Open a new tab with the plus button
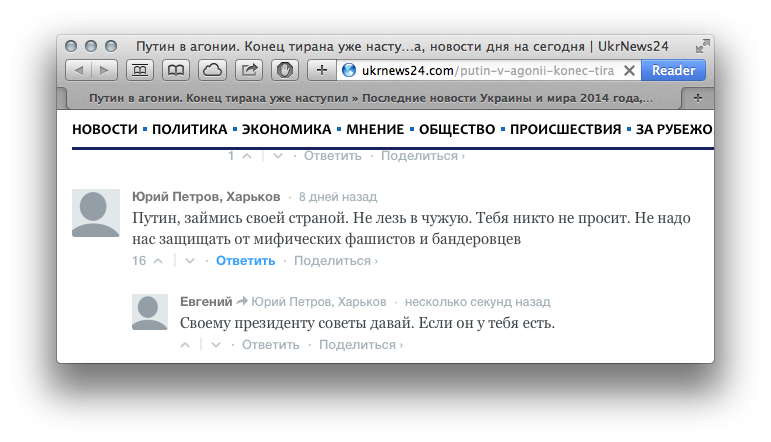 [x=698, y=98]
